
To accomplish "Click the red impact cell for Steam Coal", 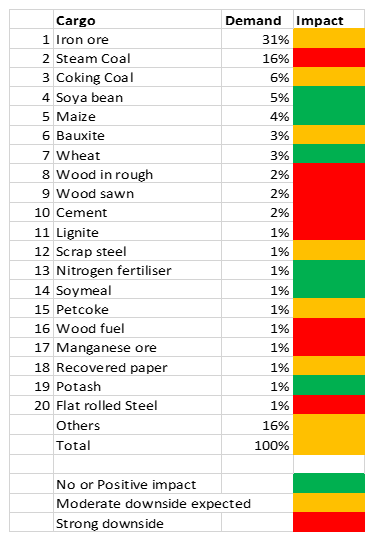I will pos(329,58).
